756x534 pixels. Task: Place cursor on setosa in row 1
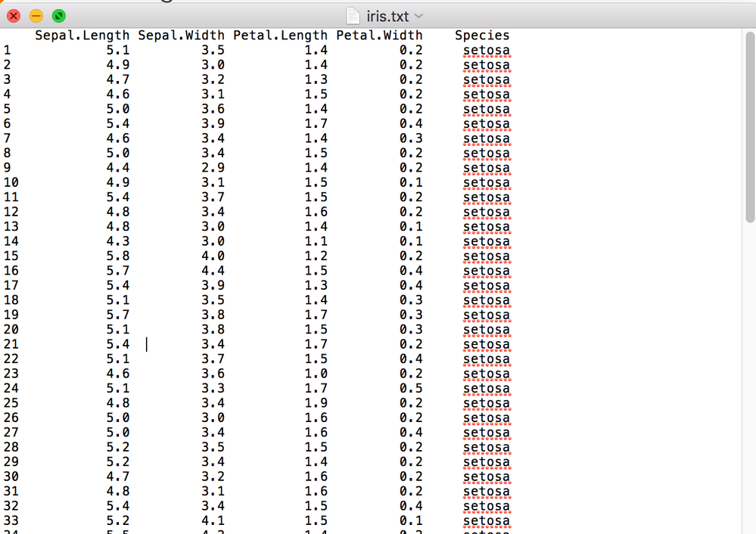(487, 50)
